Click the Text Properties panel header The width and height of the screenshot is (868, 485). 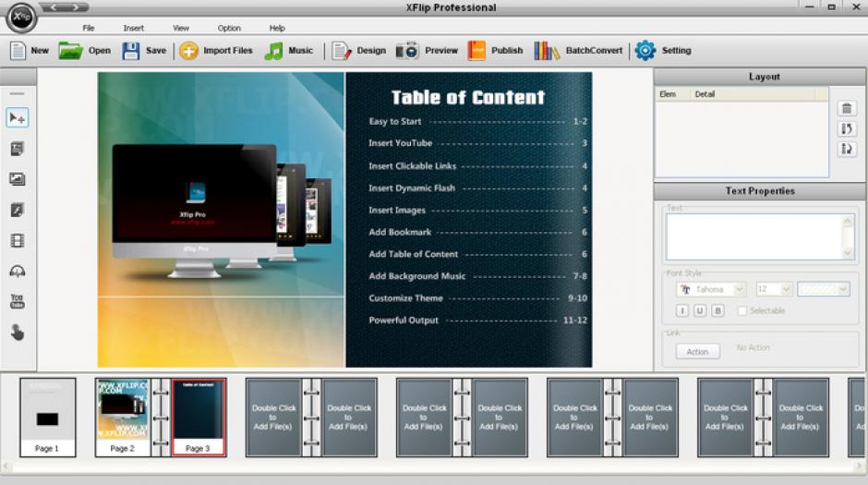(x=759, y=191)
